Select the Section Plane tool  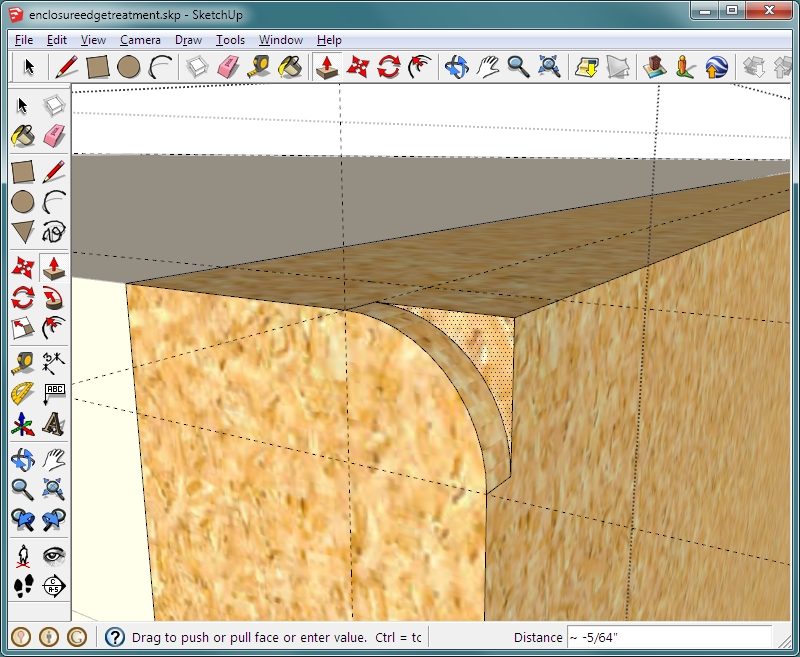tap(54, 586)
